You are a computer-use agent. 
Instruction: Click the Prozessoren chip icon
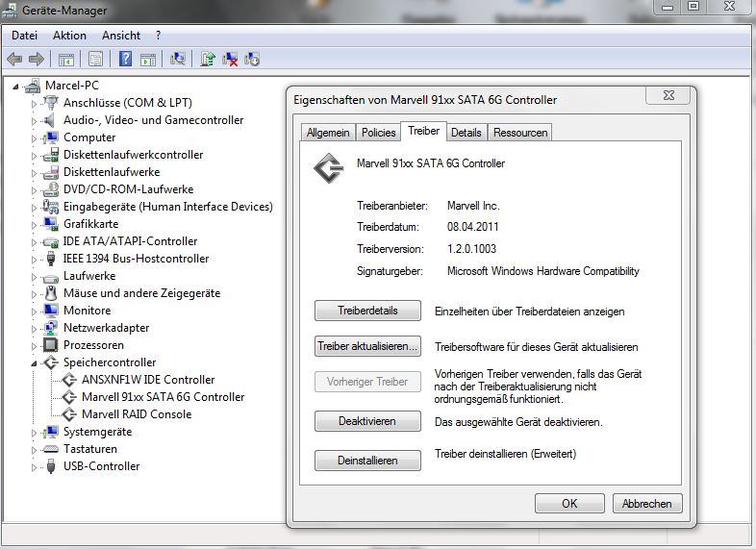[x=51, y=345]
